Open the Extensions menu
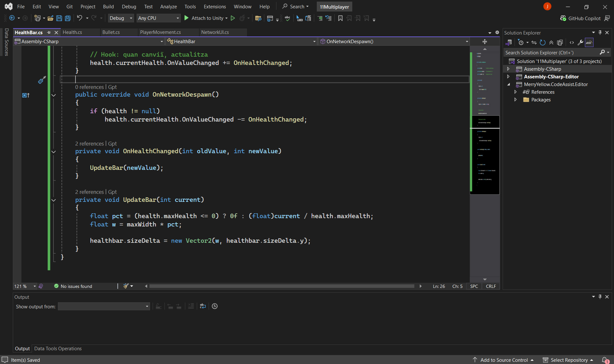 [214, 7]
